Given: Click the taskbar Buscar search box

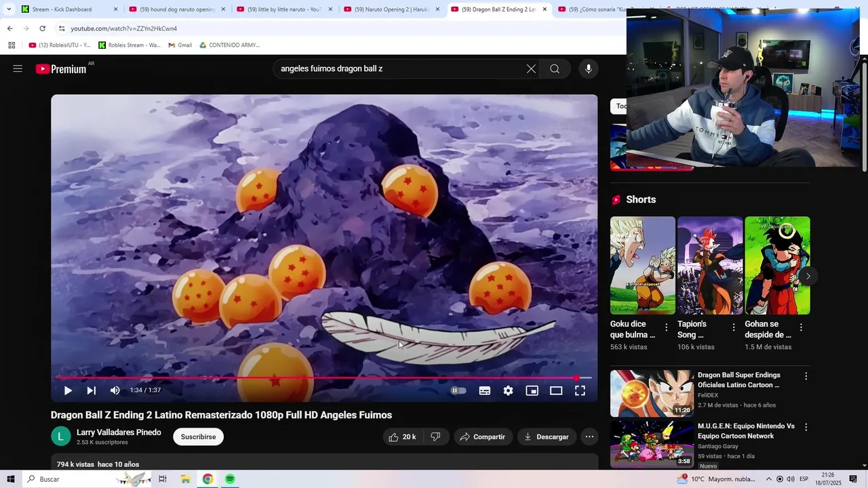Looking at the screenshot, I should point(87,479).
